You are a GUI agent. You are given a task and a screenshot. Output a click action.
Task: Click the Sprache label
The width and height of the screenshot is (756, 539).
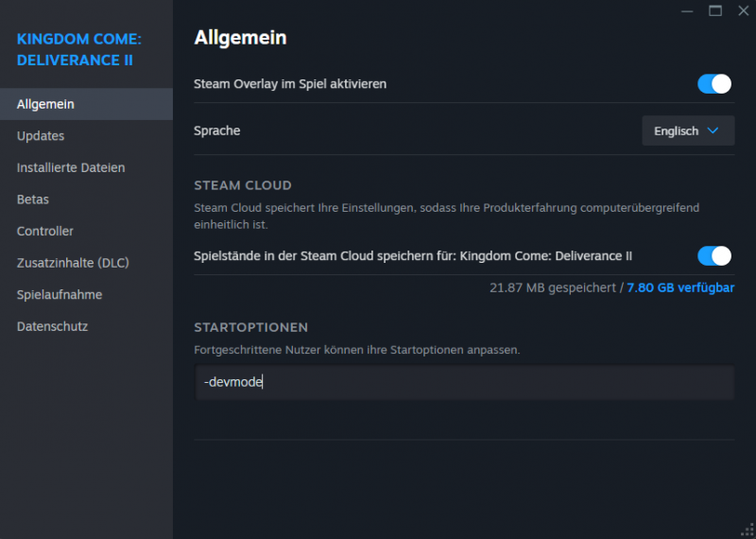click(217, 130)
